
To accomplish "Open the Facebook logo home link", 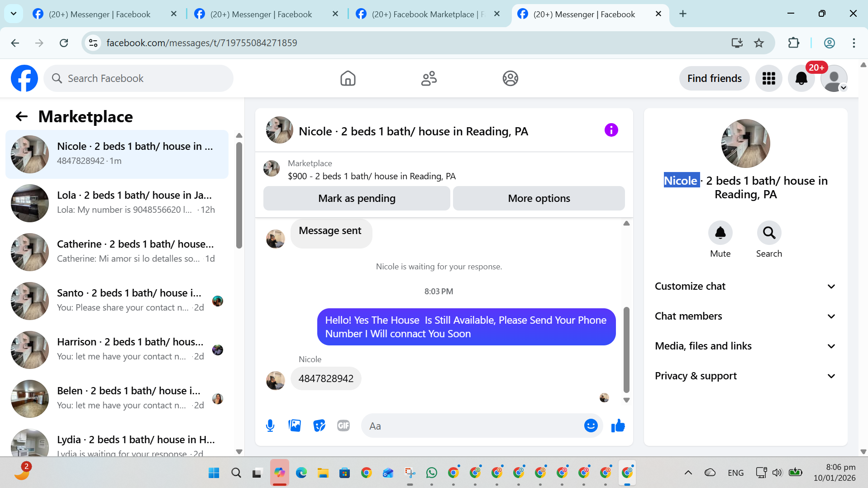I will 24,78.
